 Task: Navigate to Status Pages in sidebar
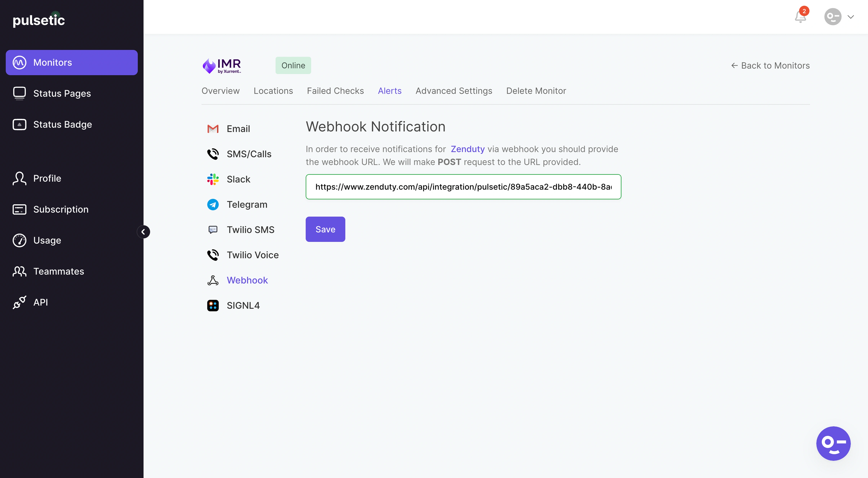[62, 93]
